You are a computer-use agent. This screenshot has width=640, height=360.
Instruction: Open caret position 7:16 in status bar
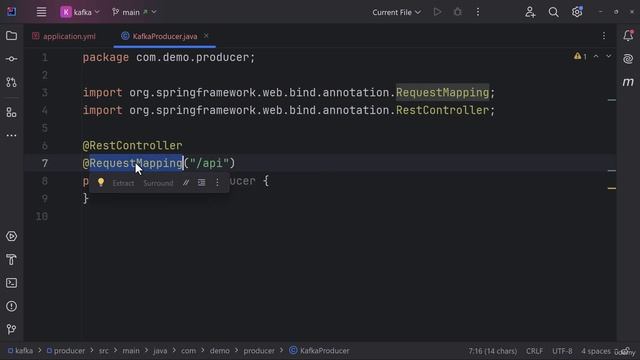[492, 351]
